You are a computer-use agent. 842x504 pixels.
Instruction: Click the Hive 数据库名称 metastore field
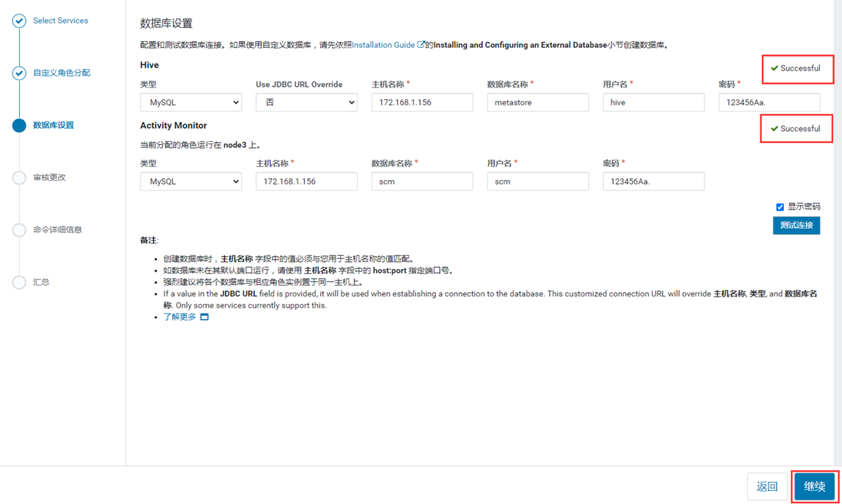tap(538, 102)
